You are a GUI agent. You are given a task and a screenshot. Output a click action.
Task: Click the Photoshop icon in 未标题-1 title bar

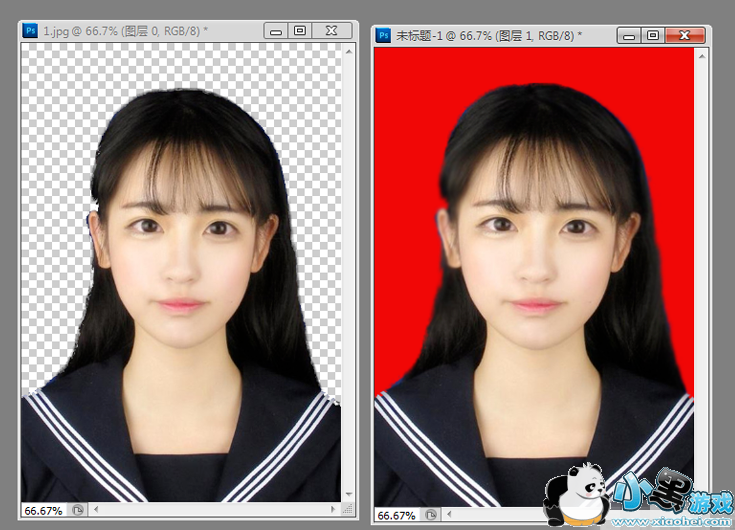pyautogui.click(x=383, y=35)
